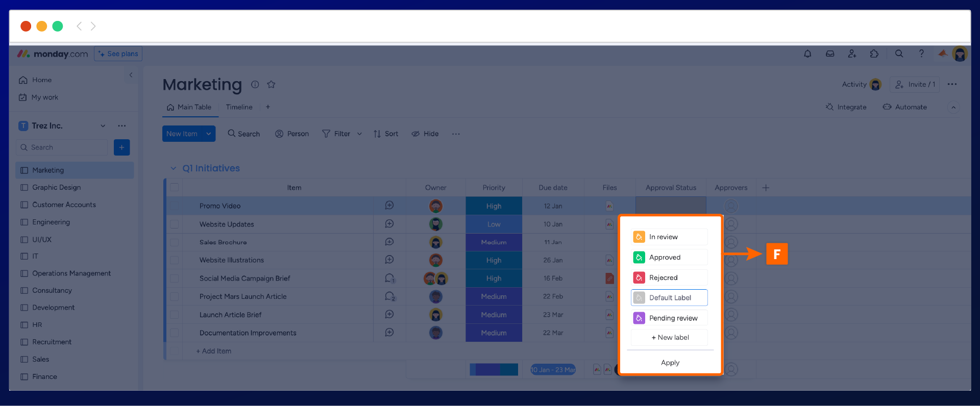Open the help question mark icon
Viewport: 980px width, 406px height.
pos(921,54)
